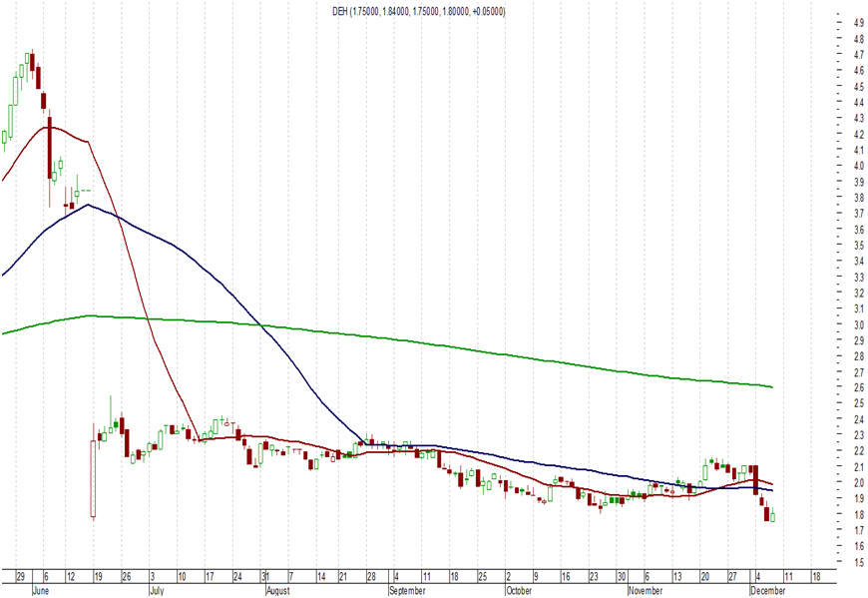The height and width of the screenshot is (598, 868).
Task: Click the 16 date label in October
Action: click(x=566, y=577)
